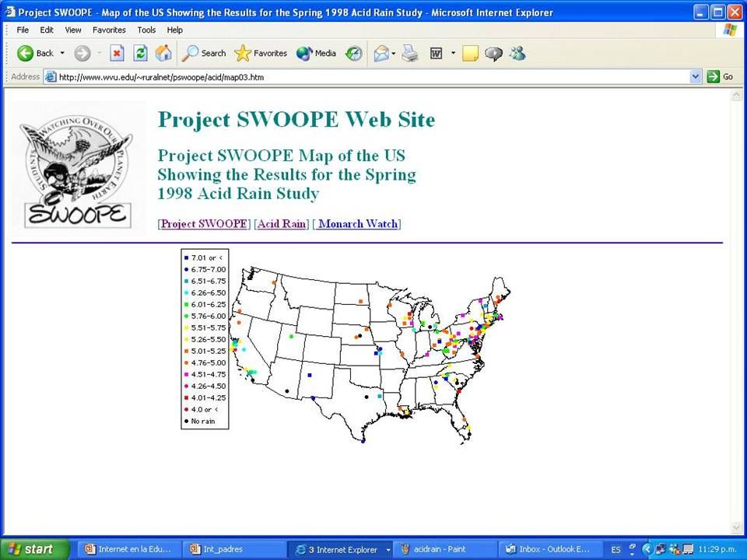Open the Edit menu
747x560 pixels.
[x=47, y=30]
